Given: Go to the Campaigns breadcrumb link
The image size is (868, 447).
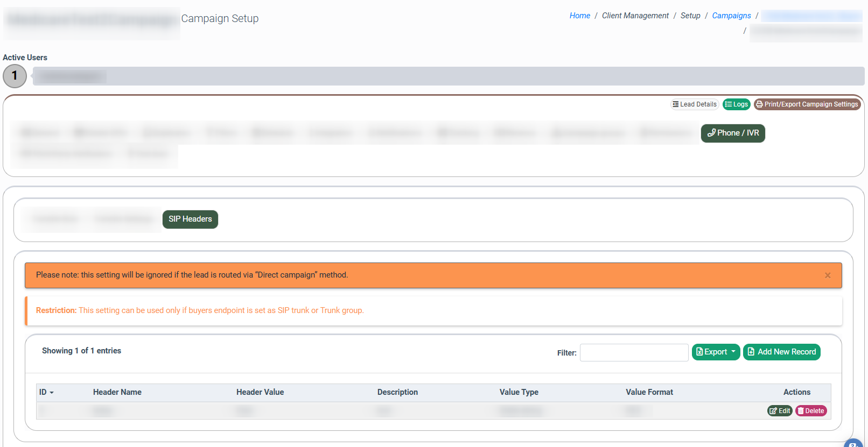Looking at the screenshot, I should 731,16.
